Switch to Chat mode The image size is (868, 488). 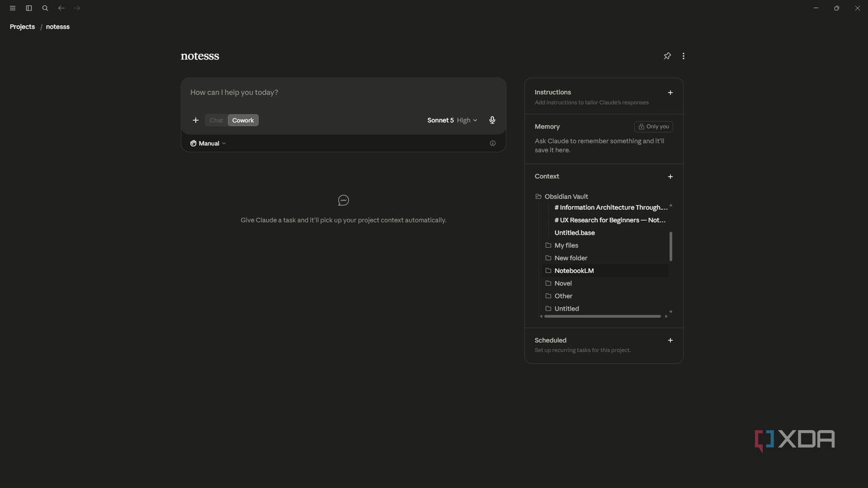216,120
